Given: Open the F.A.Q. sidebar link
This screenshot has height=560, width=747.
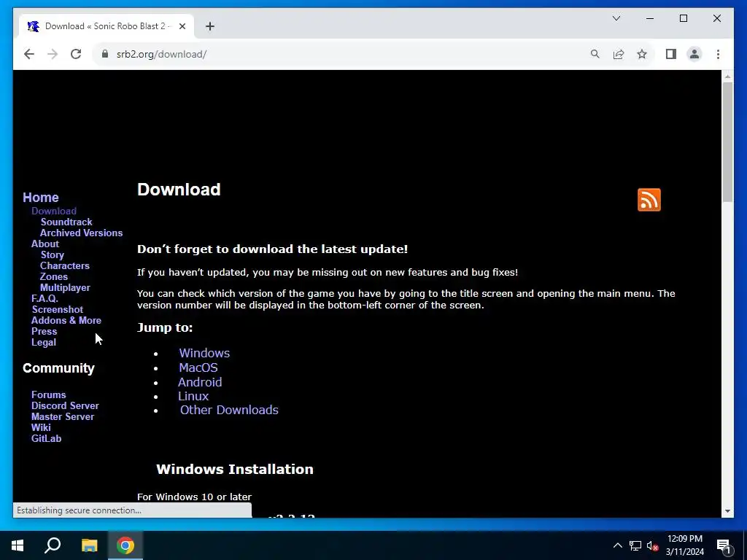Looking at the screenshot, I should [44, 298].
